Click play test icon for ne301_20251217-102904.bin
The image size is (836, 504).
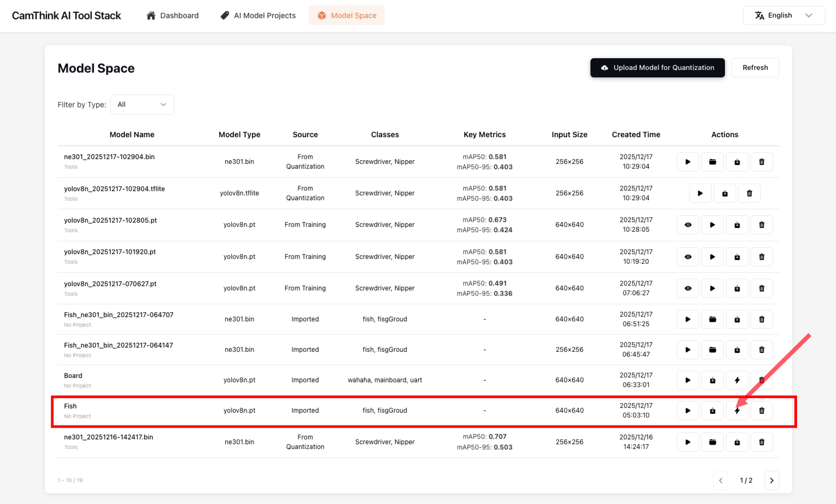(688, 162)
